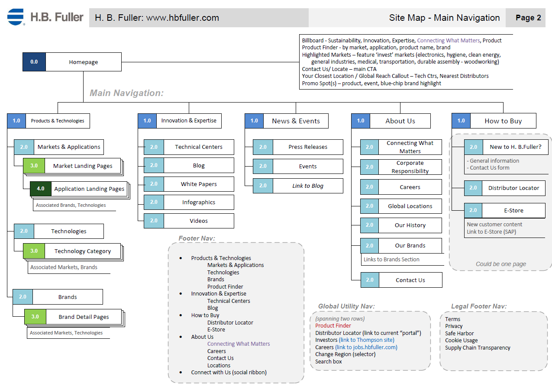Click the Main Navigation: heading

(x=126, y=93)
